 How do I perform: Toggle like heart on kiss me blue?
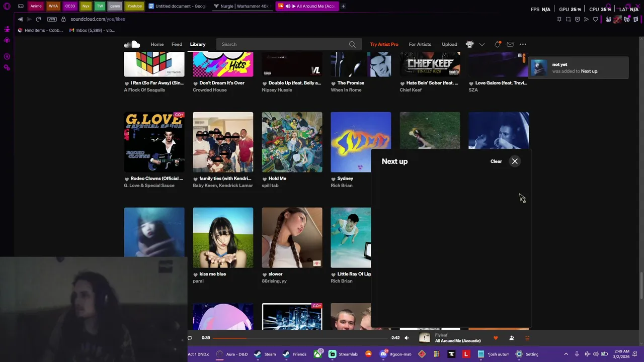click(196, 275)
